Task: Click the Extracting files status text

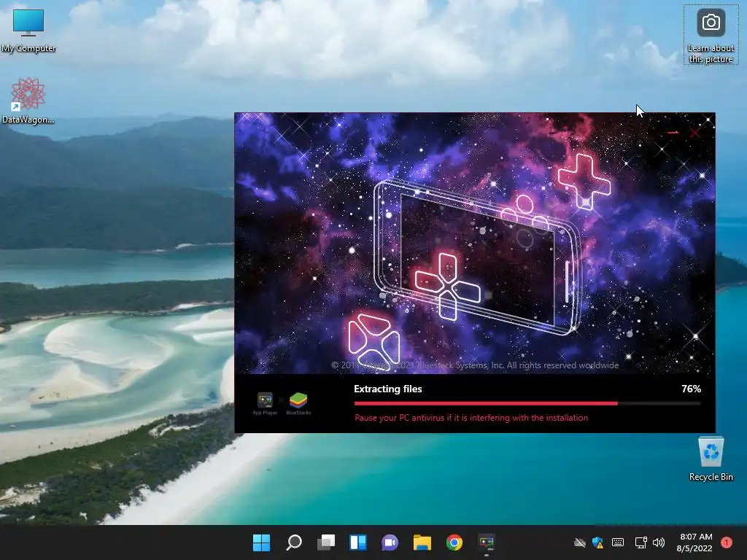Action: (388, 389)
